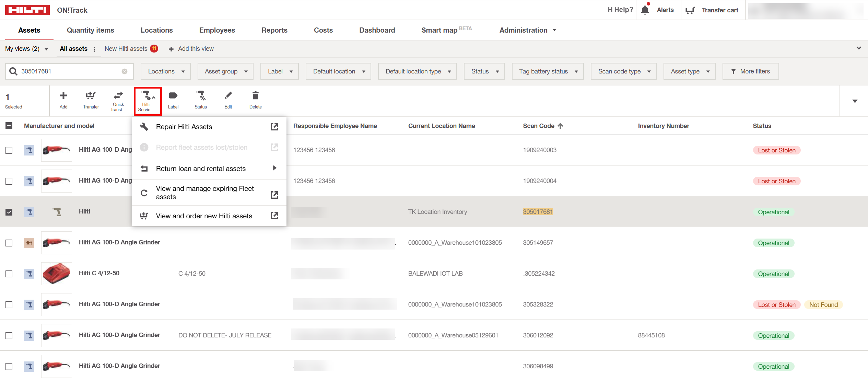
Task: Click the More filters button
Action: click(x=750, y=71)
